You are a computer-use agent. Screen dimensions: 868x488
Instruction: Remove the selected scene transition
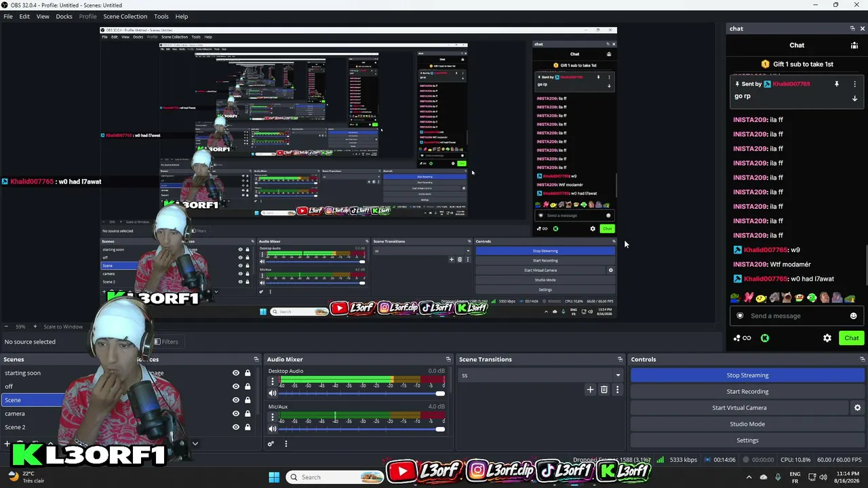tap(604, 390)
